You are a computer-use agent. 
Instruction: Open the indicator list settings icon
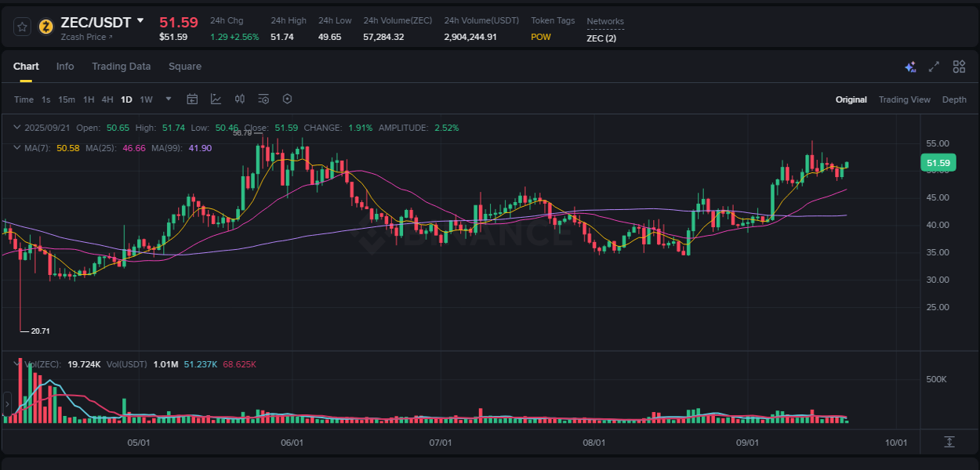[x=263, y=99]
